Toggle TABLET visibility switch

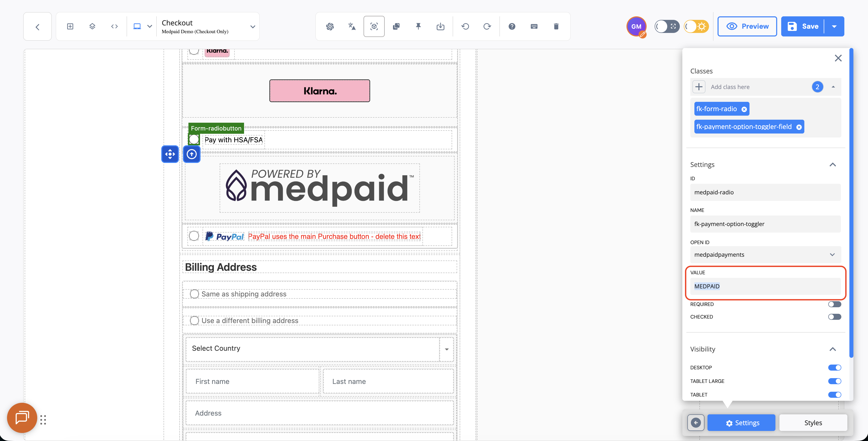(x=834, y=394)
